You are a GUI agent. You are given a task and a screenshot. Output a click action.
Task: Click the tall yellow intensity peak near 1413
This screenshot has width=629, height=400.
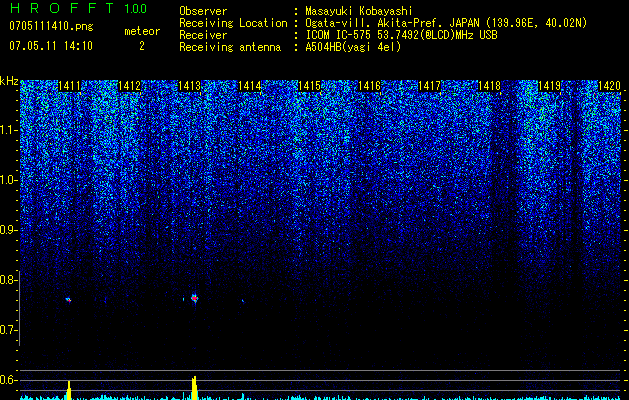(x=195, y=388)
